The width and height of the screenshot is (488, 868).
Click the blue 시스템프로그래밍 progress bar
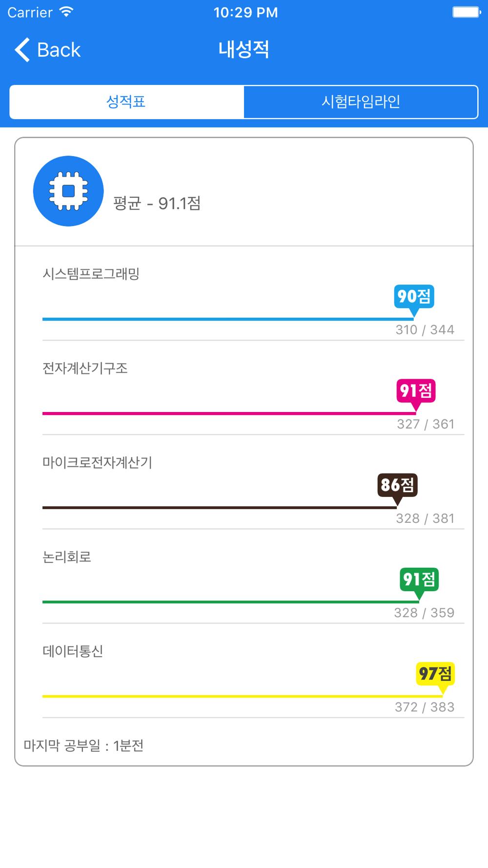(x=228, y=319)
